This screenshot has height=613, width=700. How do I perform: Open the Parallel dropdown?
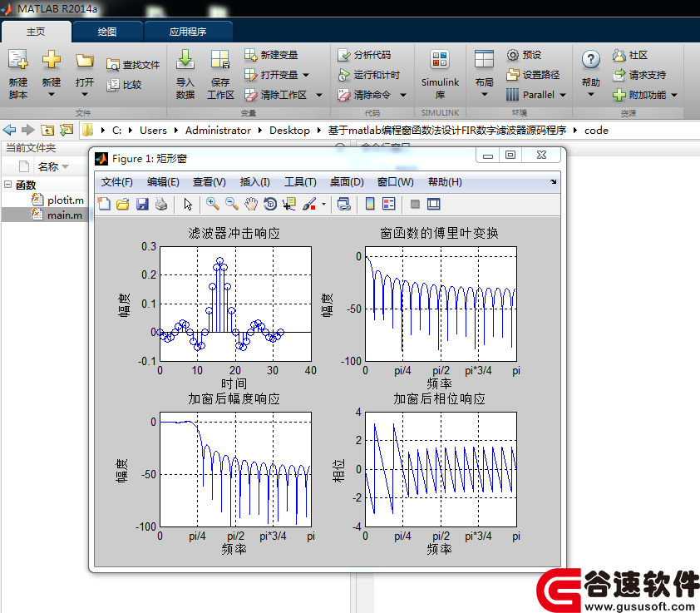pyautogui.click(x=563, y=95)
